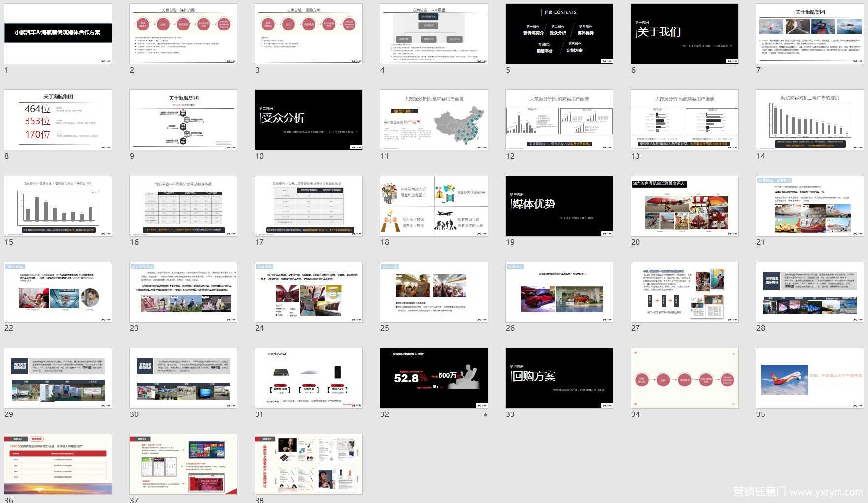The height and width of the screenshot is (503, 868).
Task: Select slide 17 table thumbnail
Action: [309, 206]
